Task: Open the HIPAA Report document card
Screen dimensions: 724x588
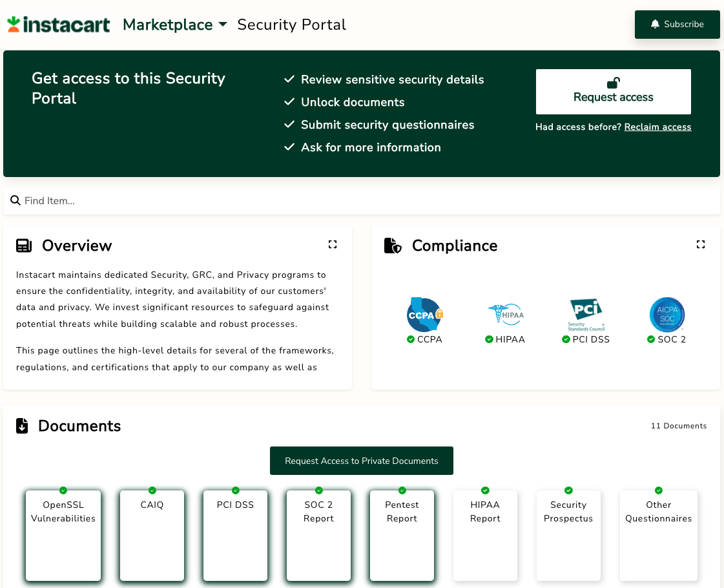Action: [x=485, y=536]
